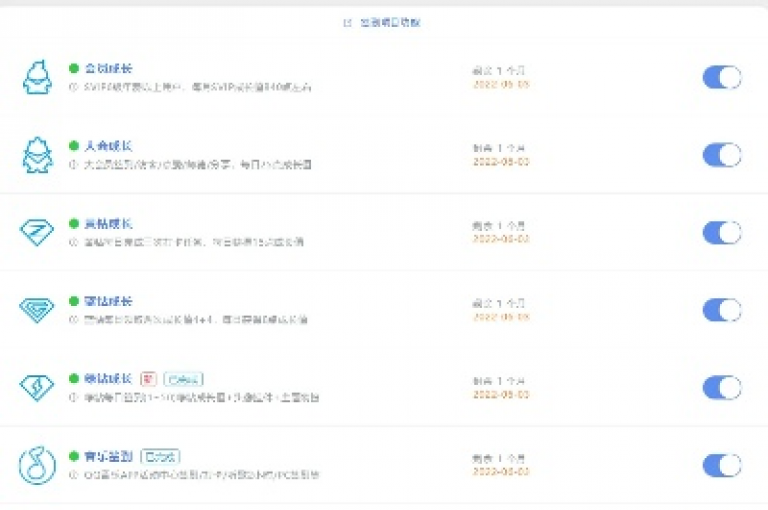Viewport: 768px width, 510px height.
Task: Click the orange expiry date in the first row
Action: click(501, 84)
